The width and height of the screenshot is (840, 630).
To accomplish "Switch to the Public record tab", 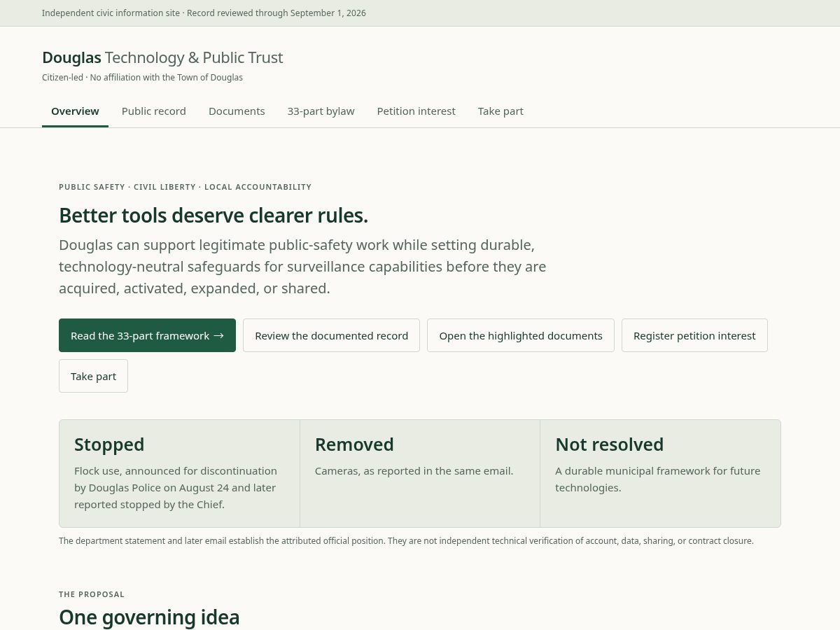I will pyautogui.click(x=154, y=111).
